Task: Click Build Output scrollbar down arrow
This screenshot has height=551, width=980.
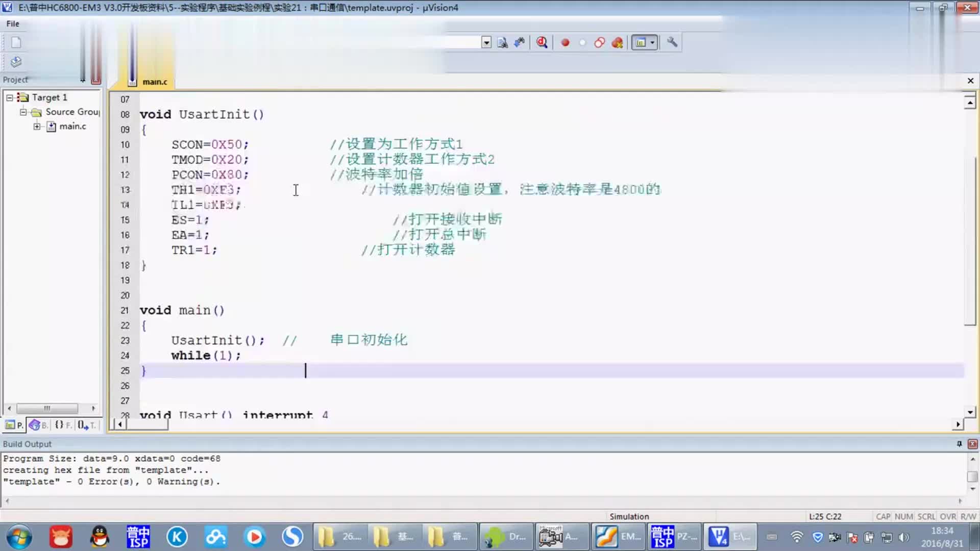Action: click(972, 489)
